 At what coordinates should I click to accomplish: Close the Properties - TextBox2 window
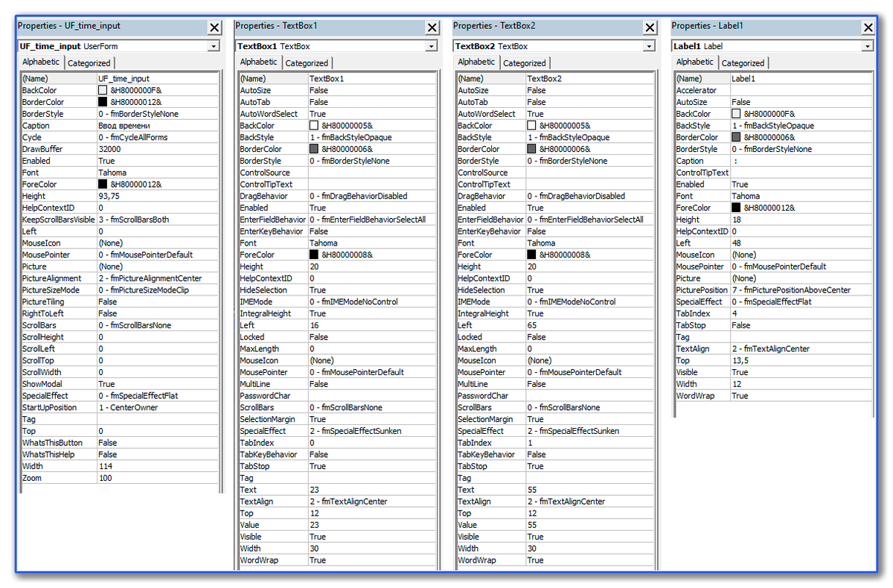coord(650,28)
